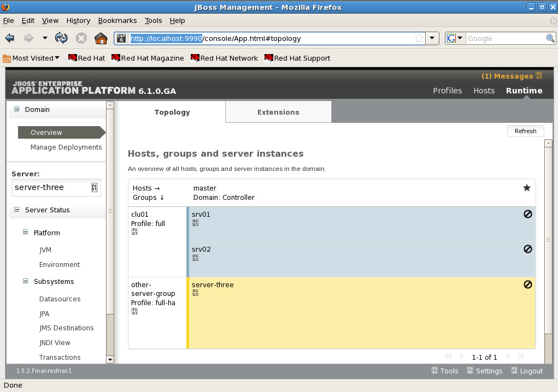Image resolution: width=558 pixels, height=392 pixels.
Task: Click the Firefox back arrow button
Action: 10,38
